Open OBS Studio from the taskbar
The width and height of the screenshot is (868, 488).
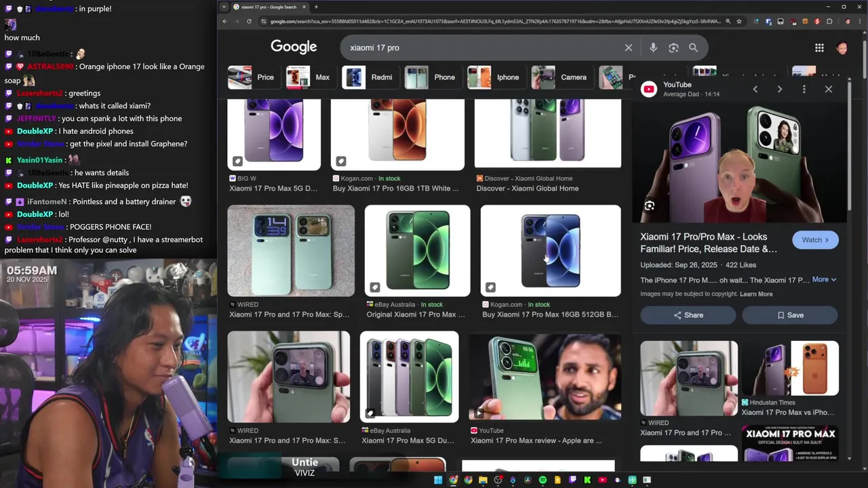pos(498,480)
